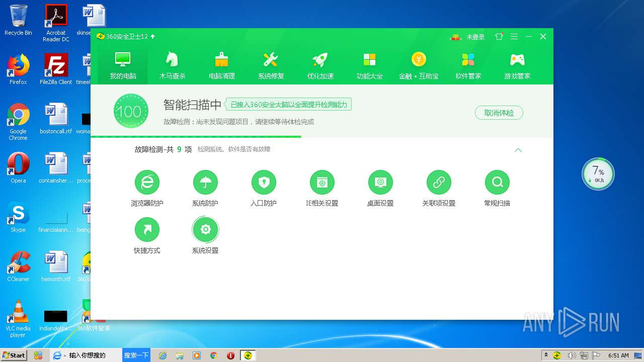Go to 优化加速 tab

click(320, 65)
